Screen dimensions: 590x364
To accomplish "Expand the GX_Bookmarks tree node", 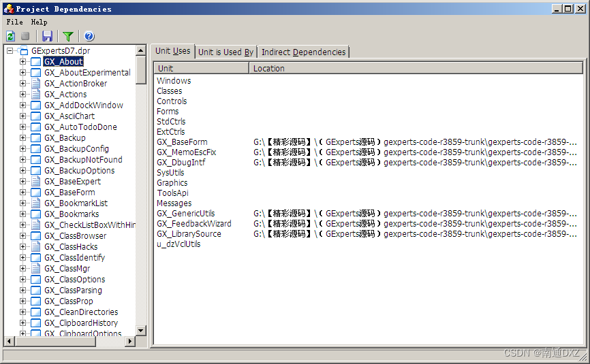I will click(x=23, y=214).
